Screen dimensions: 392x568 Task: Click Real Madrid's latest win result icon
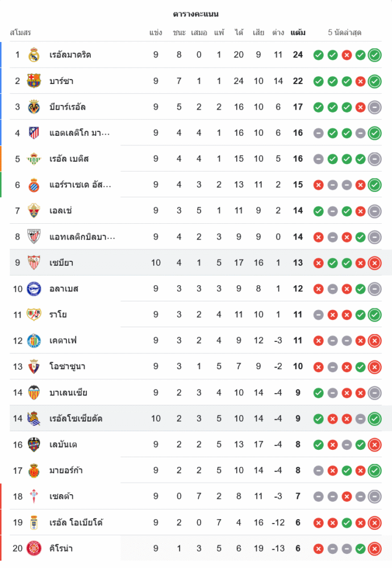(374, 55)
